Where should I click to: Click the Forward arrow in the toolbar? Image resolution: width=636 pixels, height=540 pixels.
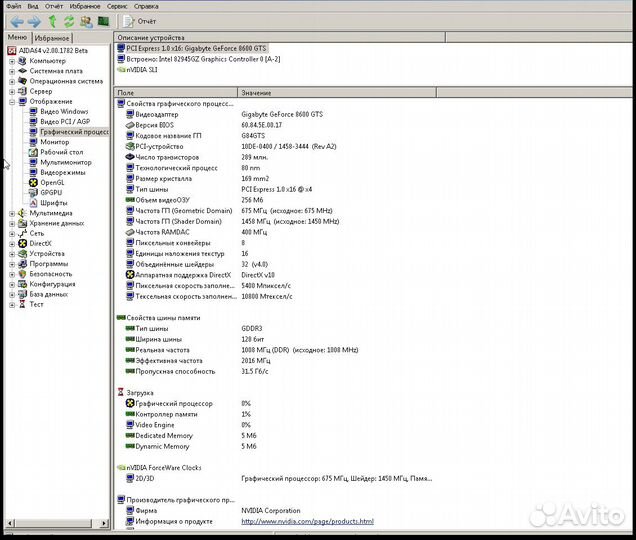(x=34, y=20)
